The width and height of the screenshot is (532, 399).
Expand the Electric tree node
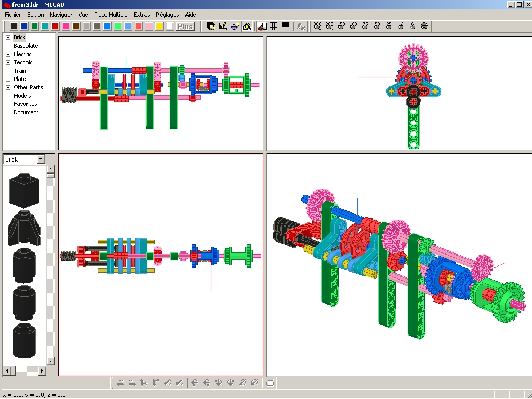click(8, 54)
